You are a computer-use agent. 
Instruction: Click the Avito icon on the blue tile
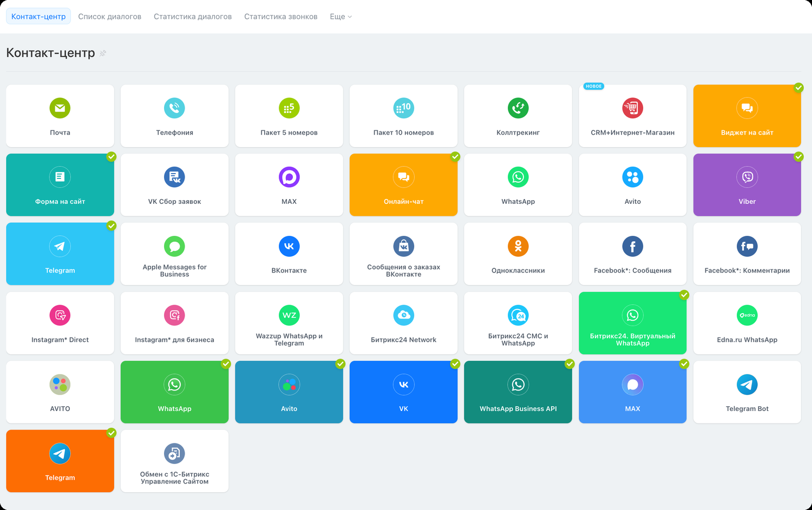coord(289,385)
